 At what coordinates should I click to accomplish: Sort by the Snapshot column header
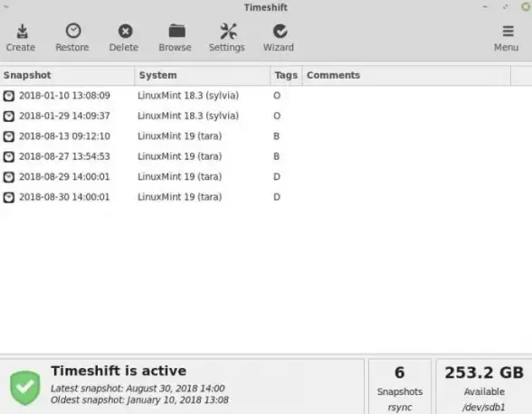[x=67, y=75]
